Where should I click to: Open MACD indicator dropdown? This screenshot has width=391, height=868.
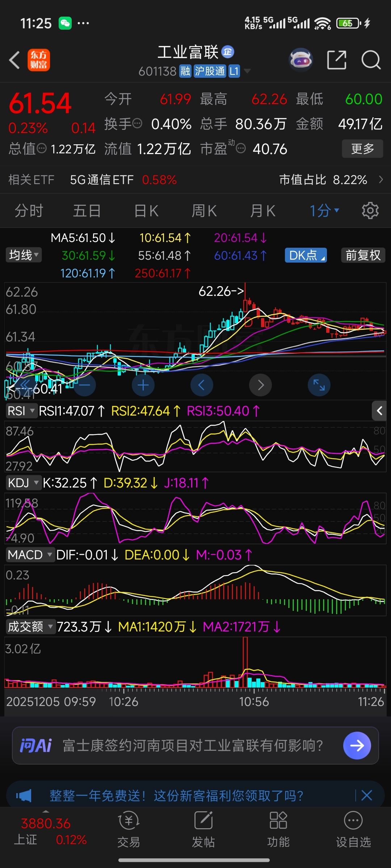(30, 555)
